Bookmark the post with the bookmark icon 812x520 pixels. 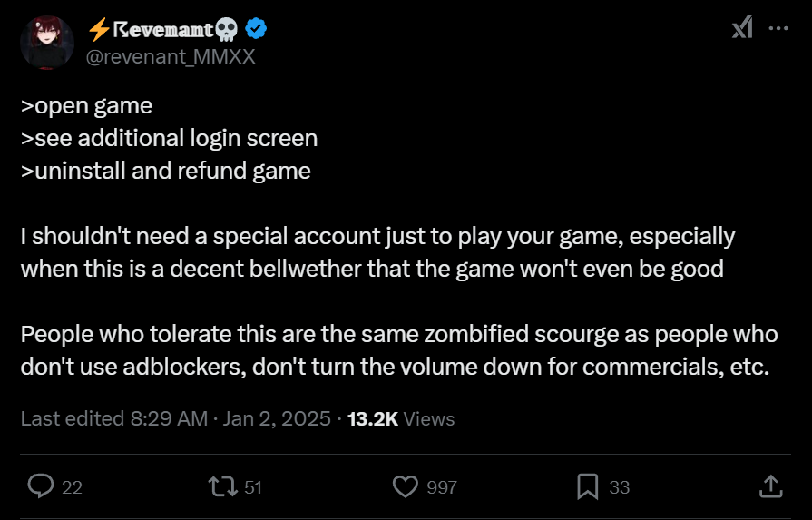[x=588, y=486]
